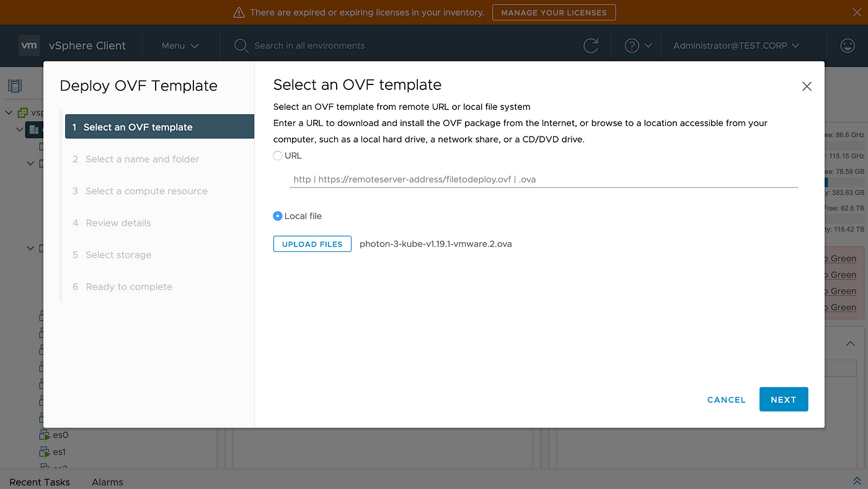Screen dimensions: 868x489
Task: Click the Deploy OVF Template heading
Action: (x=139, y=86)
